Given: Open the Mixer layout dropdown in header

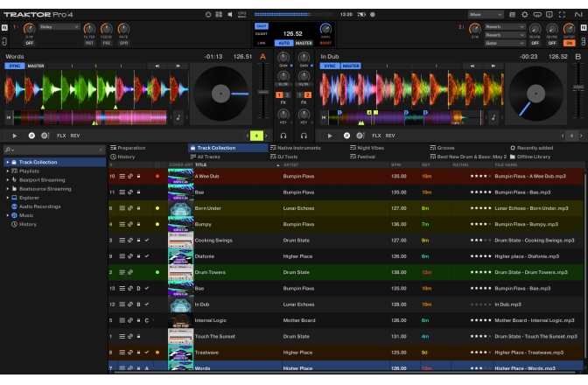Looking at the screenshot, I should [x=486, y=15].
